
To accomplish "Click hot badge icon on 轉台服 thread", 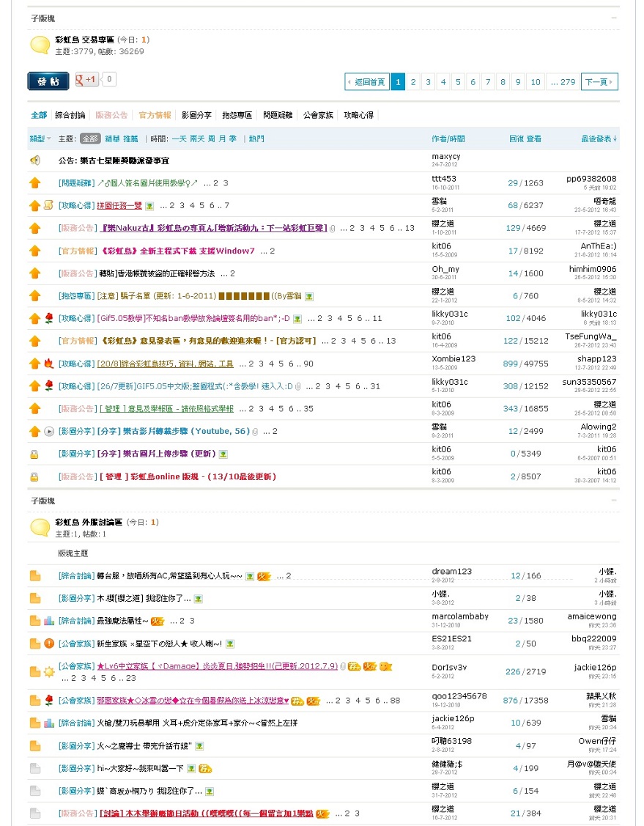I will click(264, 576).
